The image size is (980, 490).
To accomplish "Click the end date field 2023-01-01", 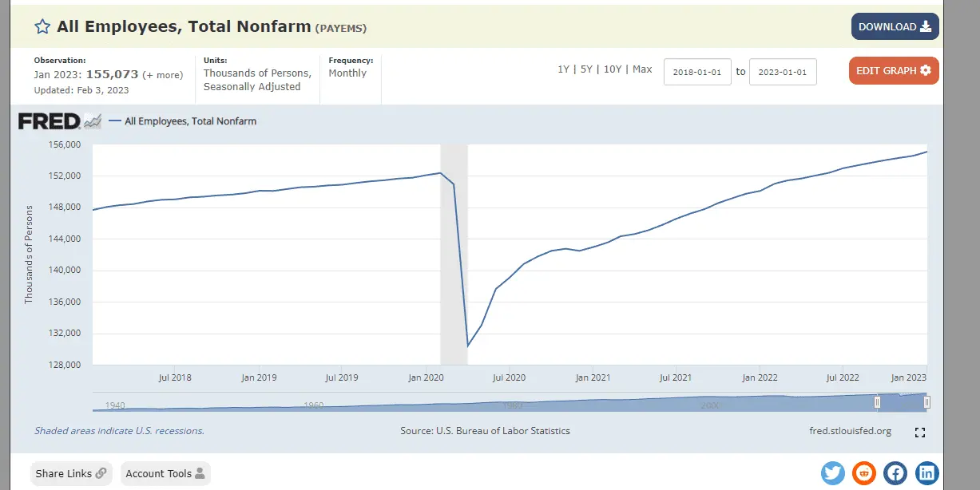I will [x=783, y=72].
